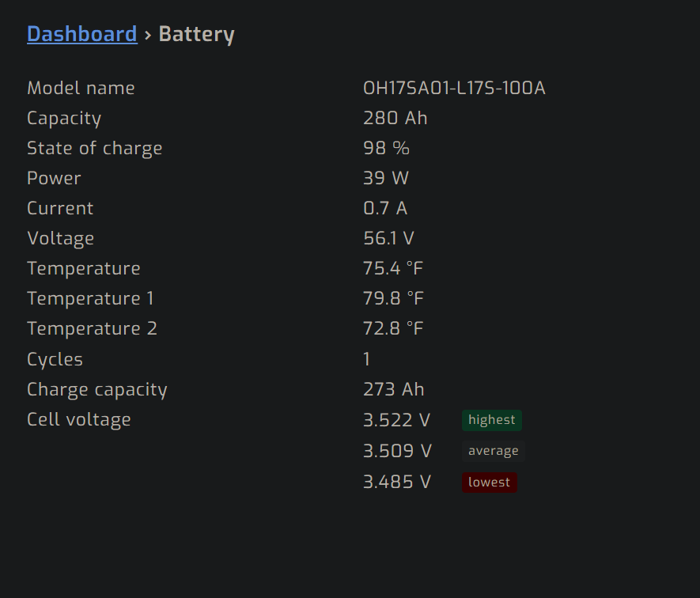
Task: Click the 98 % state of charge value
Action: [x=386, y=148]
